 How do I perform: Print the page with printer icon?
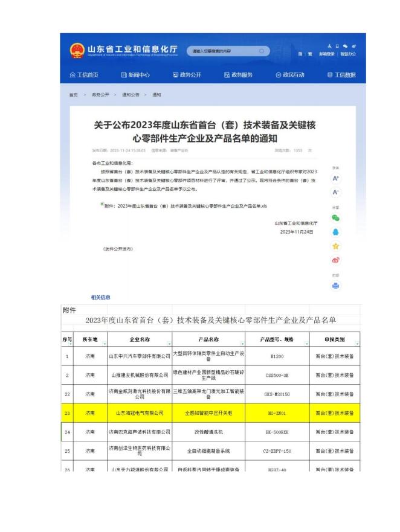pos(335,286)
